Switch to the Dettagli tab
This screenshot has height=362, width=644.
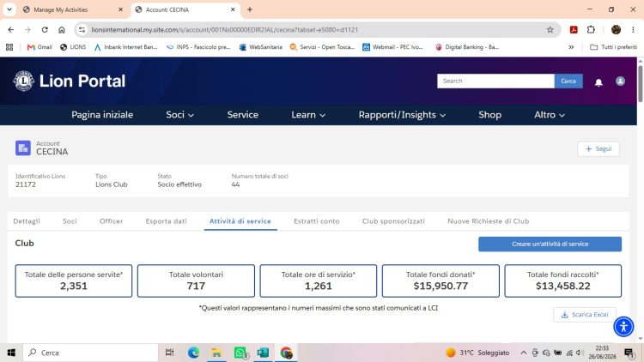click(27, 221)
